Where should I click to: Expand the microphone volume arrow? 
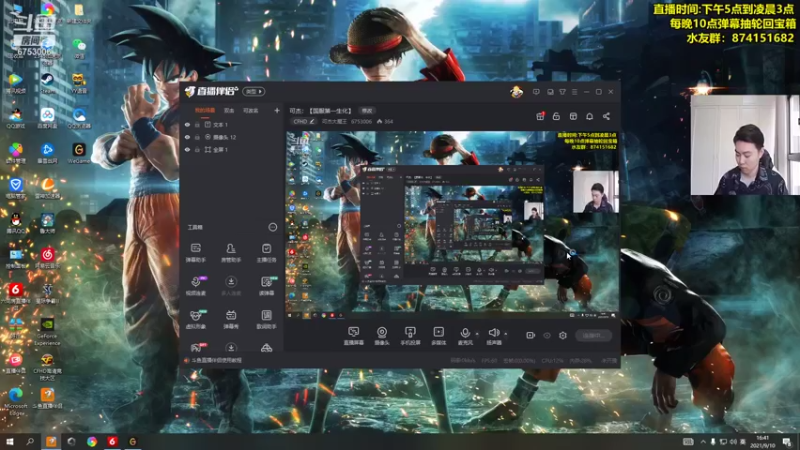(478, 334)
